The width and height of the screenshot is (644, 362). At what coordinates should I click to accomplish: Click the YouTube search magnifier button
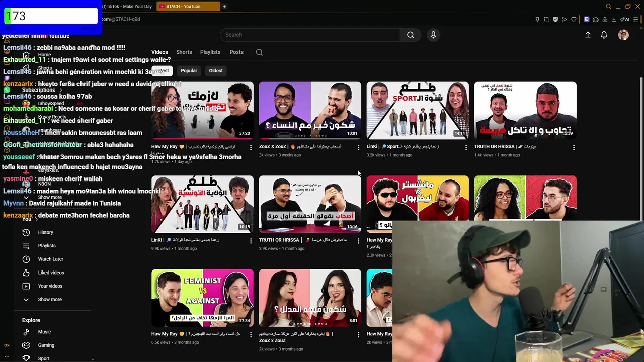pyautogui.click(x=411, y=35)
